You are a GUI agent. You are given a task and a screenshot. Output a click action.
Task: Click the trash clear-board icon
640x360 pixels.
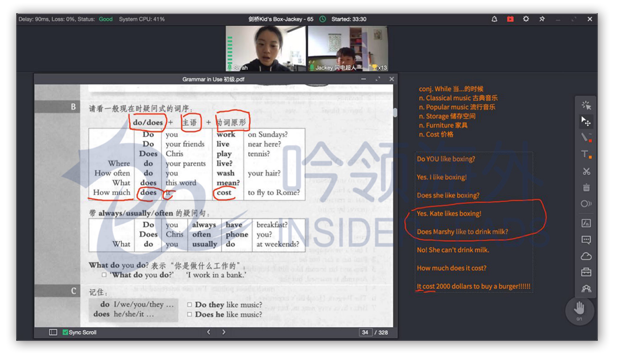[x=586, y=187]
